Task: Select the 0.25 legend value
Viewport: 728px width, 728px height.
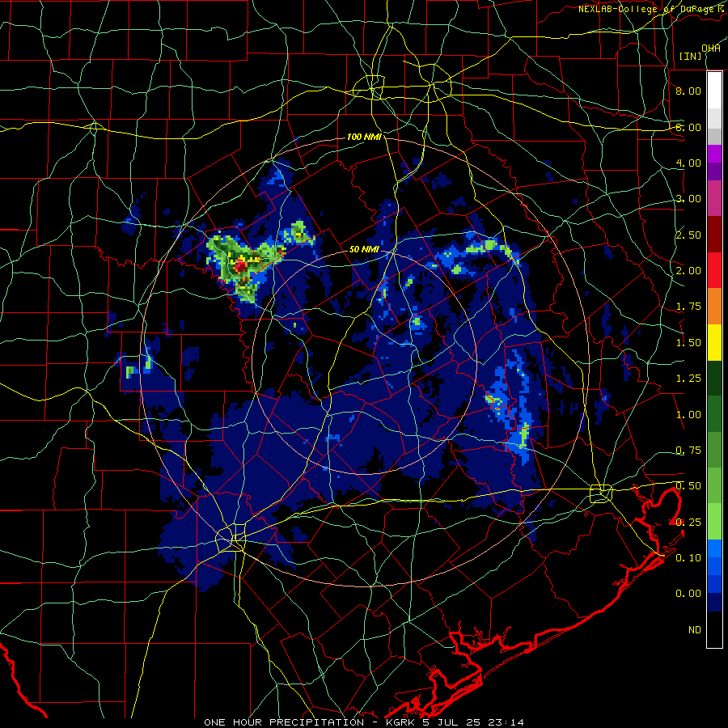Action: [x=688, y=523]
